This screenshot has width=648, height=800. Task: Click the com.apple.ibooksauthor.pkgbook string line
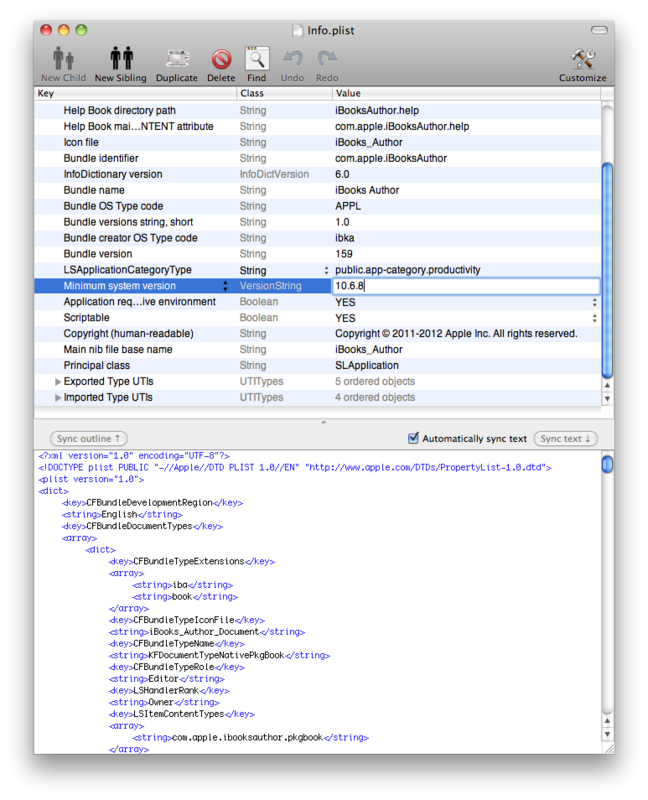[x=251, y=738]
